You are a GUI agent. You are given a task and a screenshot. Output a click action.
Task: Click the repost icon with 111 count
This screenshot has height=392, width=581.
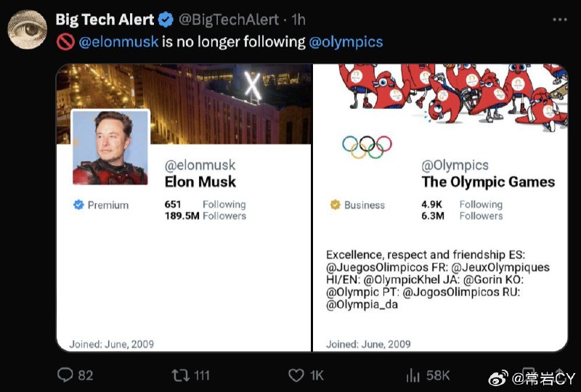180,375
